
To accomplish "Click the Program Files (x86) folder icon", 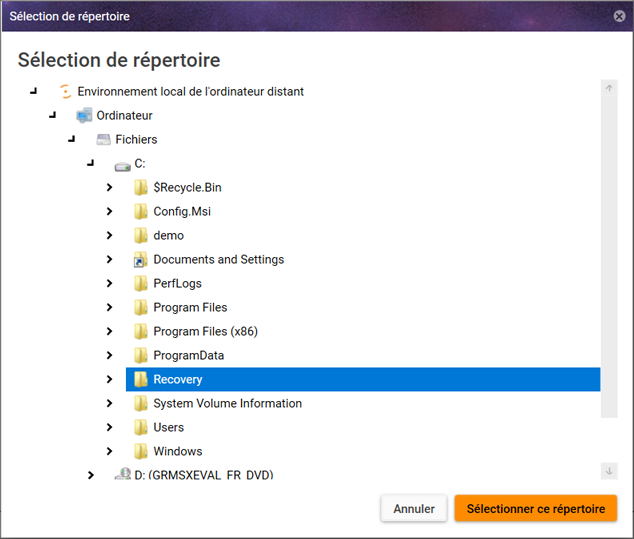I will (x=141, y=332).
